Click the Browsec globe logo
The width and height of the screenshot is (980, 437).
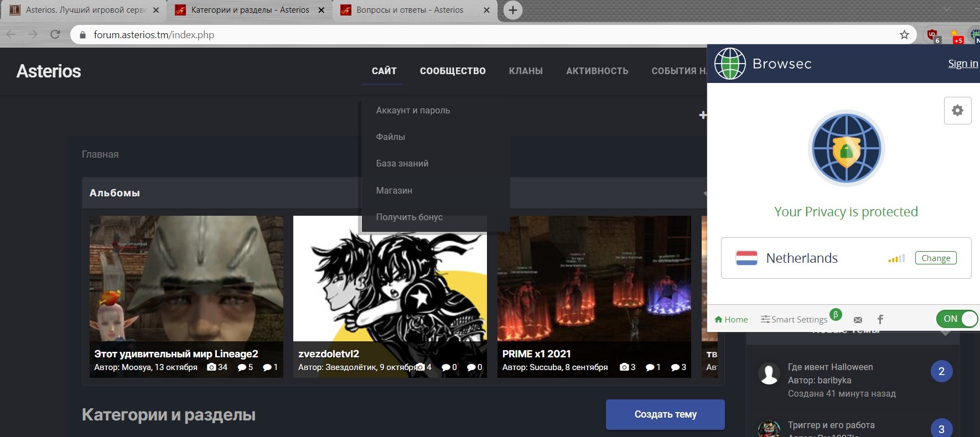pyautogui.click(x=730, y=64)
